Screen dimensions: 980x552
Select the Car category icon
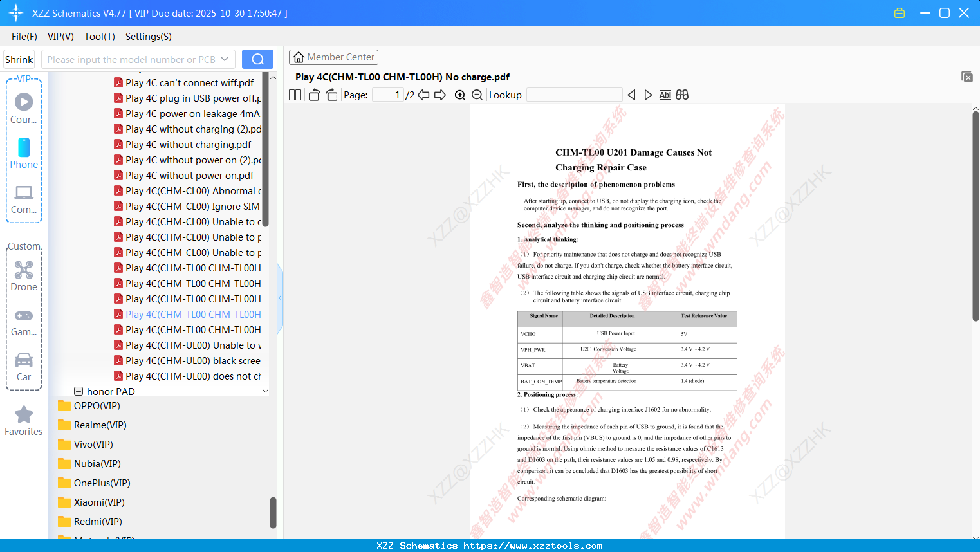tap(24, 367)
